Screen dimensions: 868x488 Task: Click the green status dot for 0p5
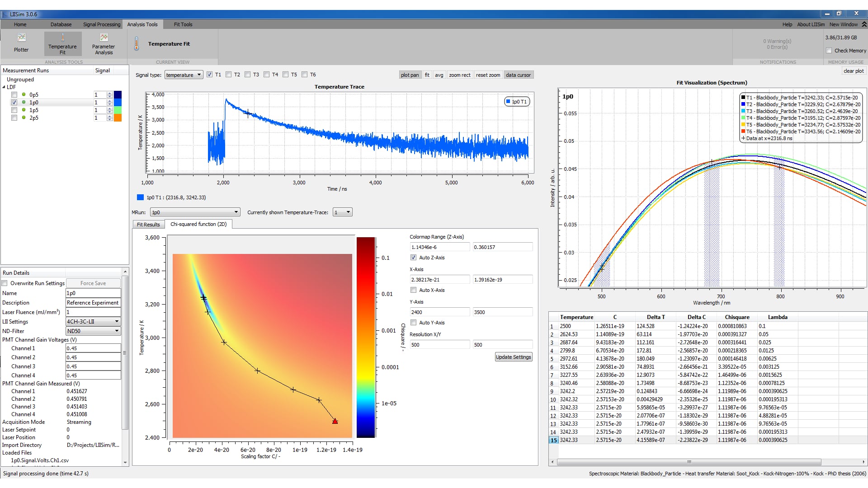pyautogui.click(x=24, y=95)
